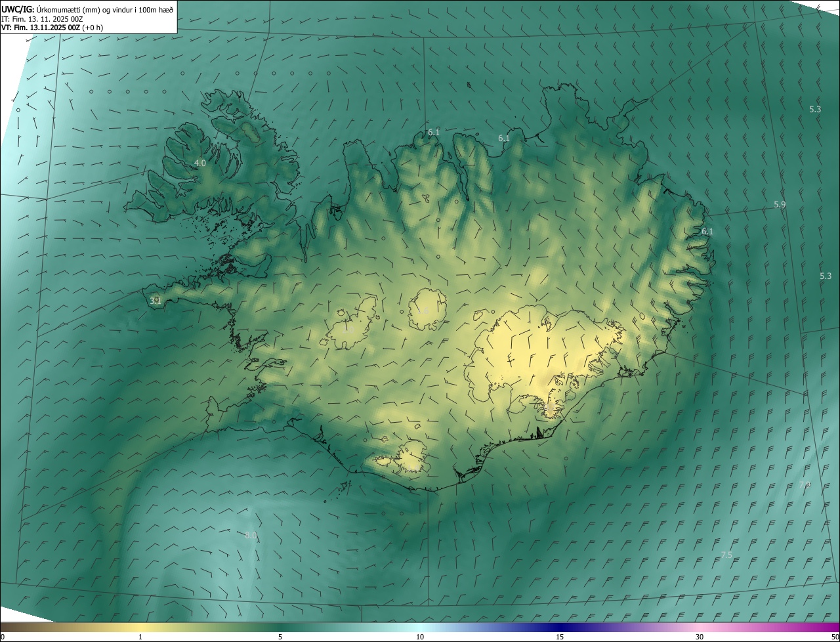840x642 pixels.
Task: Click the 7.9 value near the southeast map edge
Action: pos(805,484)
